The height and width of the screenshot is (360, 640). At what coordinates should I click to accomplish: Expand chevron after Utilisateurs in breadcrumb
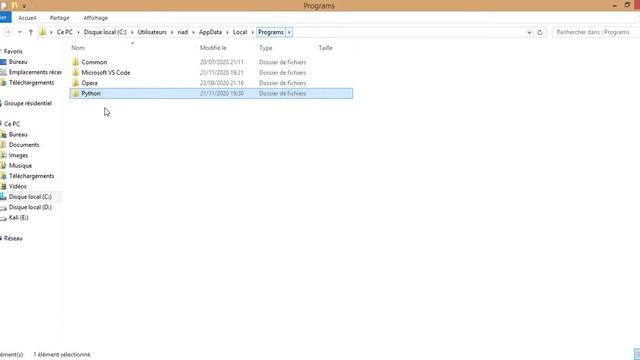tap(172, 32)
